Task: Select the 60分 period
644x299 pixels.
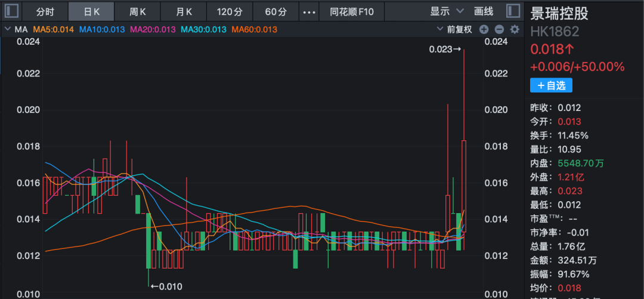Action: point(275,11)
